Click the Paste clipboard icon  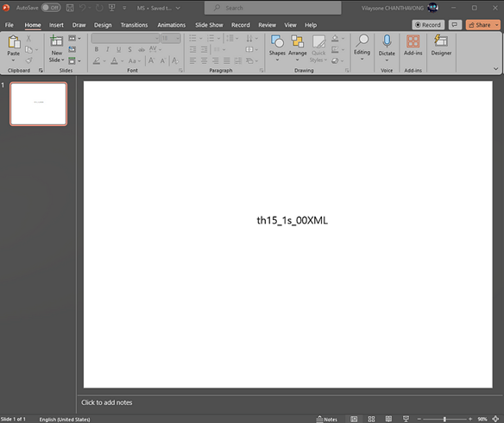click(x=14, y=41)
